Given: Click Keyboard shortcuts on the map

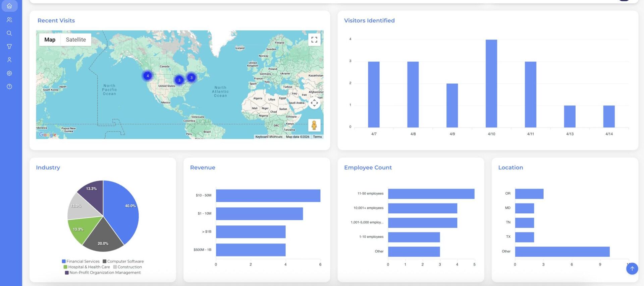Looking at the screenshot, I should tap(269, 137).
